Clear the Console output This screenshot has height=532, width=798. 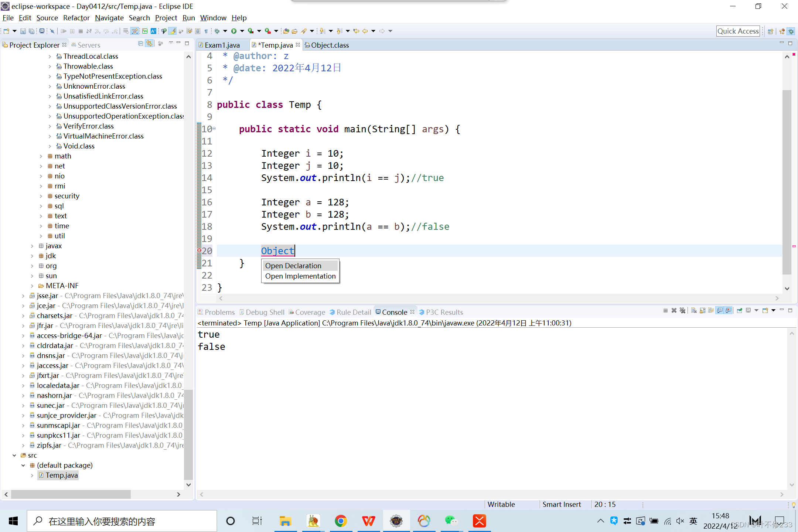[694, 311]
